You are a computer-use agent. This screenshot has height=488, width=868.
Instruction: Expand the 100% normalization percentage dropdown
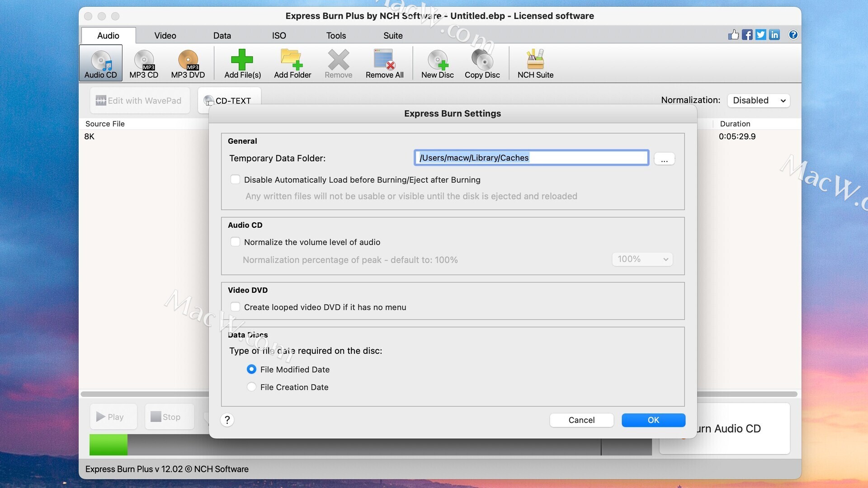pos(642,259)
